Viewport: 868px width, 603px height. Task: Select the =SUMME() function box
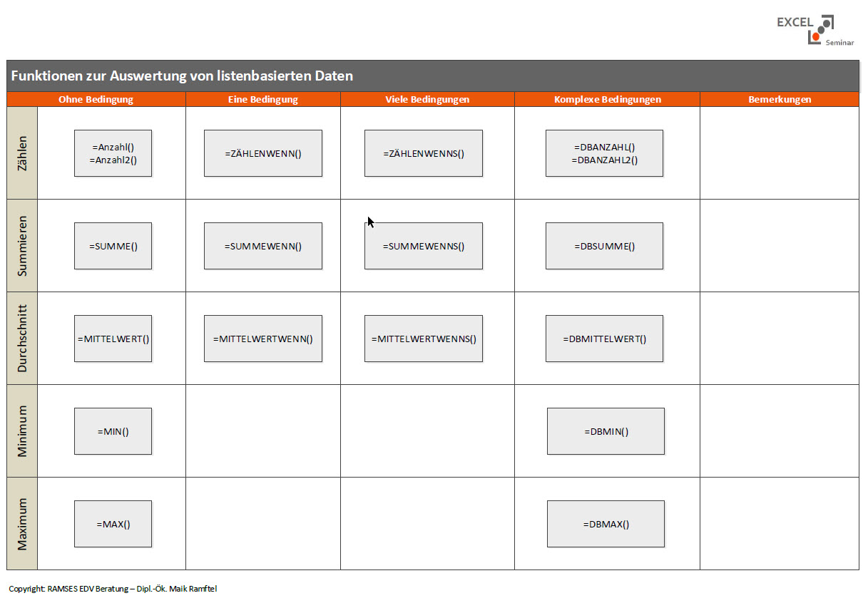tap(113, 246)
